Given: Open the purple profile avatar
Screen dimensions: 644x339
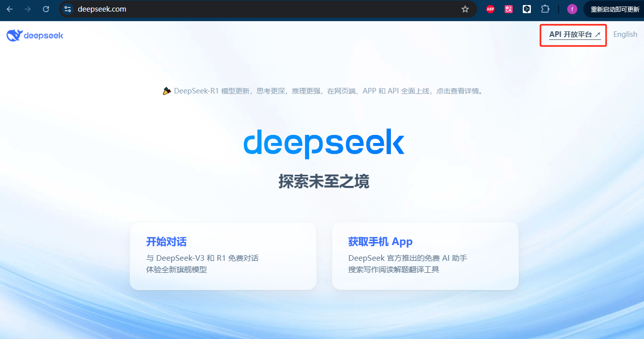Looking at the screenshot, I should 572,9.
